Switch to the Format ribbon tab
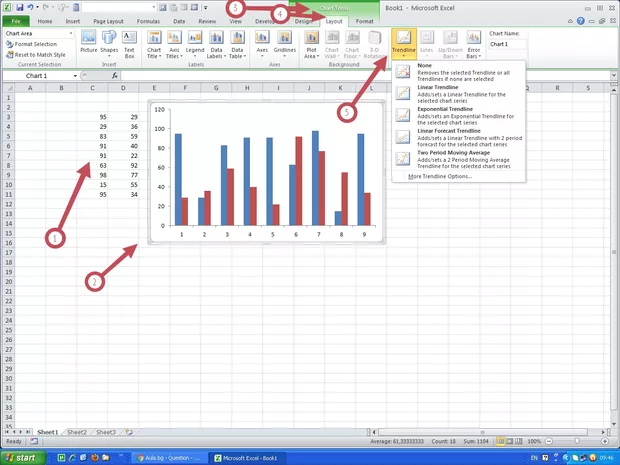Screen dimensions: 620x465 pyautogui.click(x=365, y=20)
